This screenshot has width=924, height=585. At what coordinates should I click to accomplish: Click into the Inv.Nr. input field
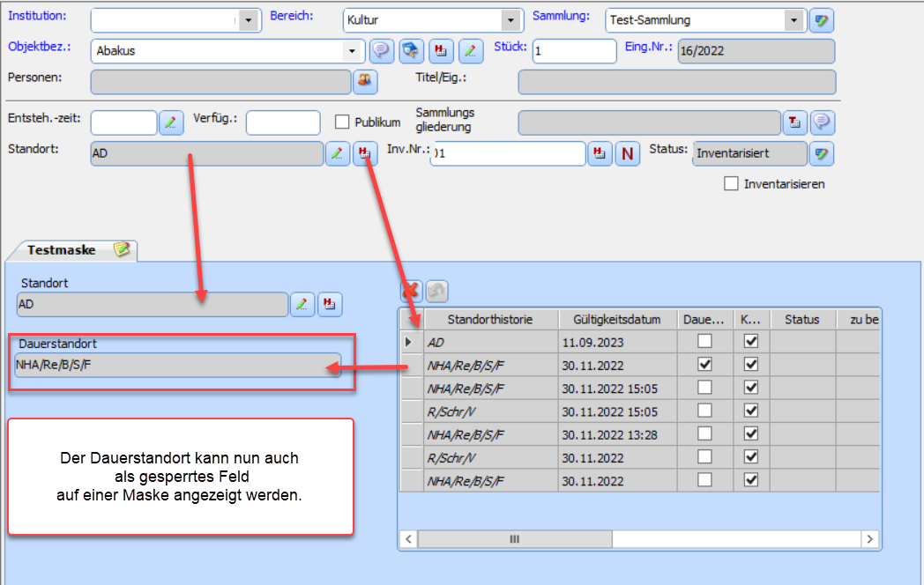(x=508, y=153)
